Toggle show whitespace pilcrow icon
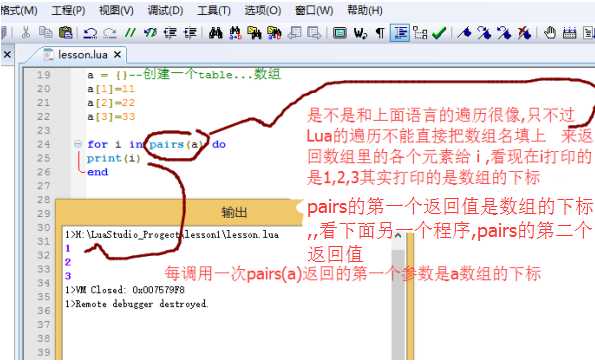Screen dimensions: 595x364 (x=379, y=33)
